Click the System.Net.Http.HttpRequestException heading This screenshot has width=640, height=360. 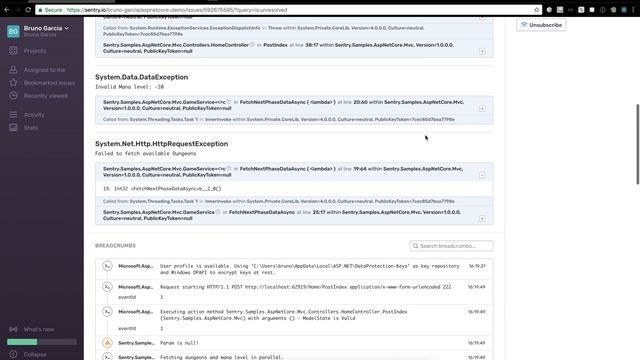tap(162, 144)
